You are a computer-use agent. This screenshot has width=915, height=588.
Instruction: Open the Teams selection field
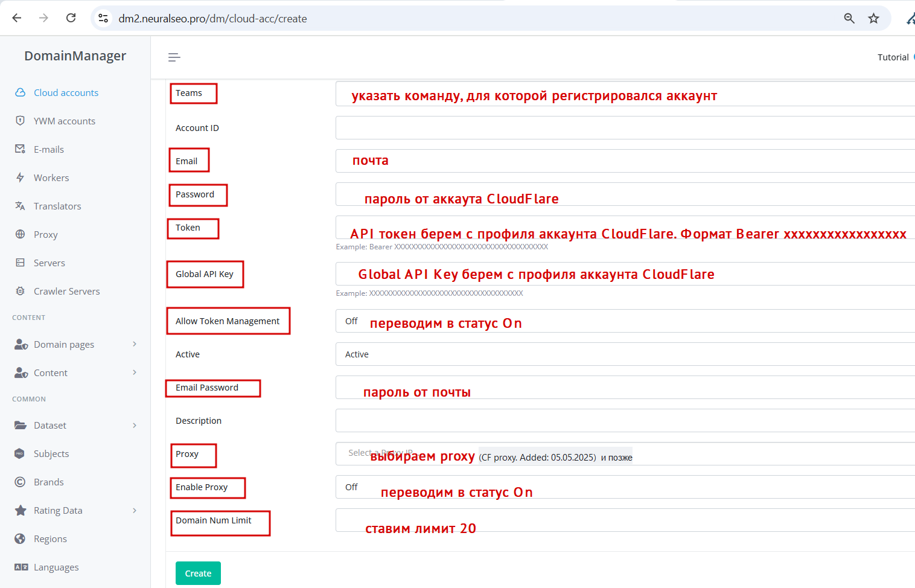click(x=625, y=94)
